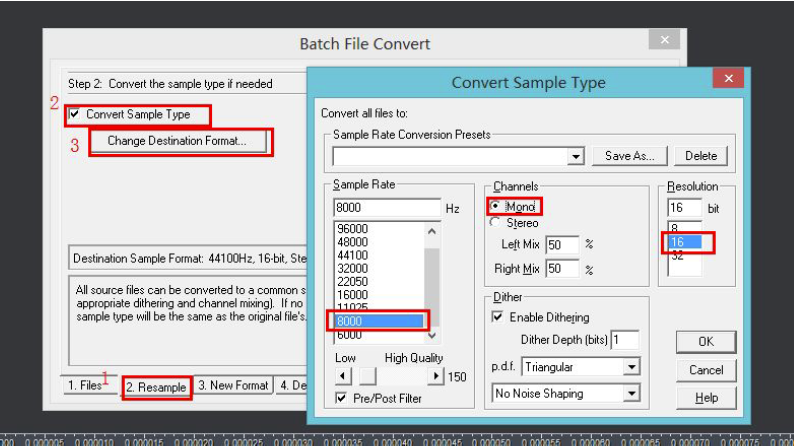
Task: Click the quality slider right arrow
Action: pos(435,376)
